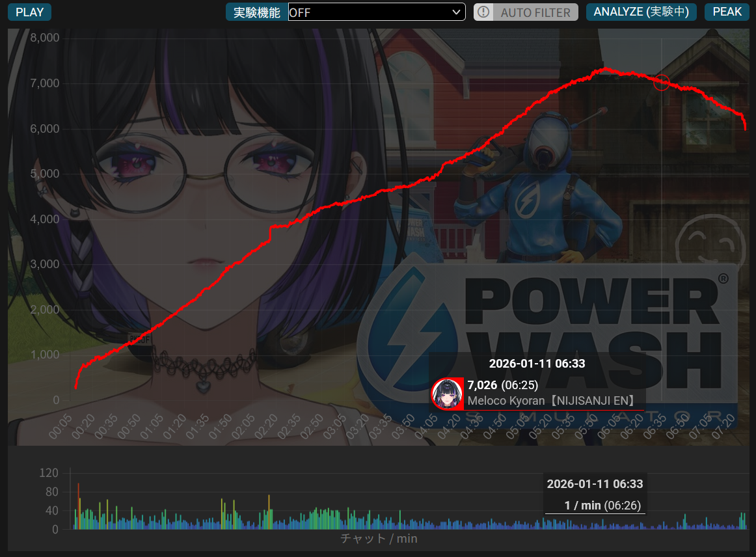Click the Meloco Kyoran【NIJISANJI EN】channel name
Image resolution: width=756 pixels, height=557 pixels.
click(552, 401)
